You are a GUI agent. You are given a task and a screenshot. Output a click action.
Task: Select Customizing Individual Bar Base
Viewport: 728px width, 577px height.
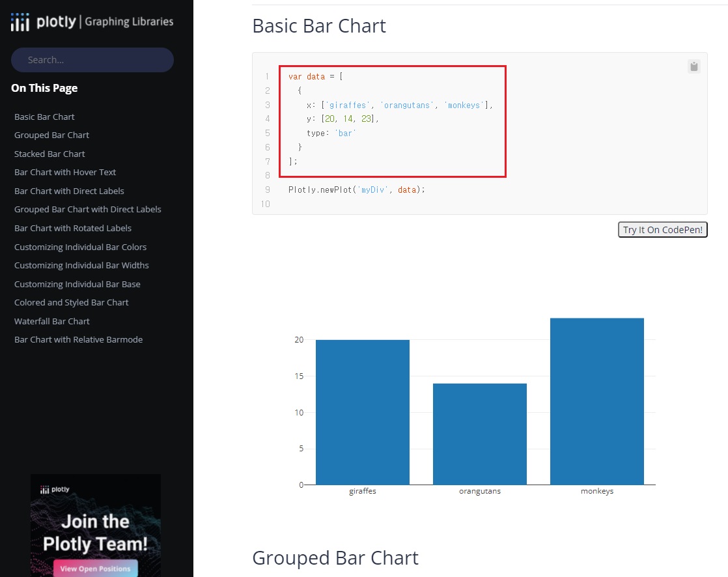tap(77, 284)
